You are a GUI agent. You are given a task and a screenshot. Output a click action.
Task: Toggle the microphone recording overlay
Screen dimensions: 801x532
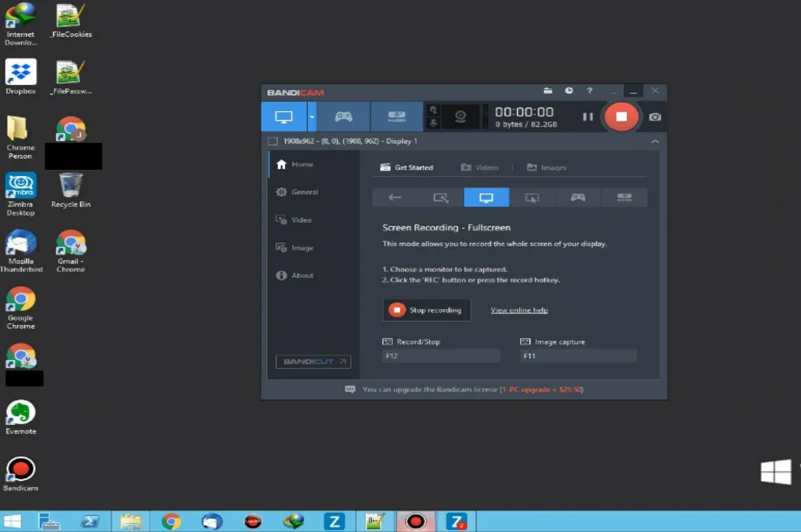[433, 123]
